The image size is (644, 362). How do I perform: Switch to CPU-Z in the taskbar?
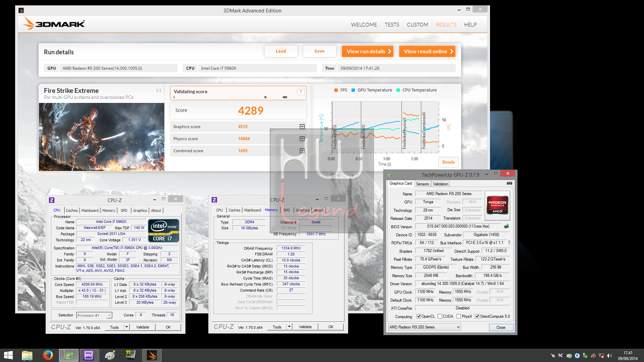pos(89,355)
